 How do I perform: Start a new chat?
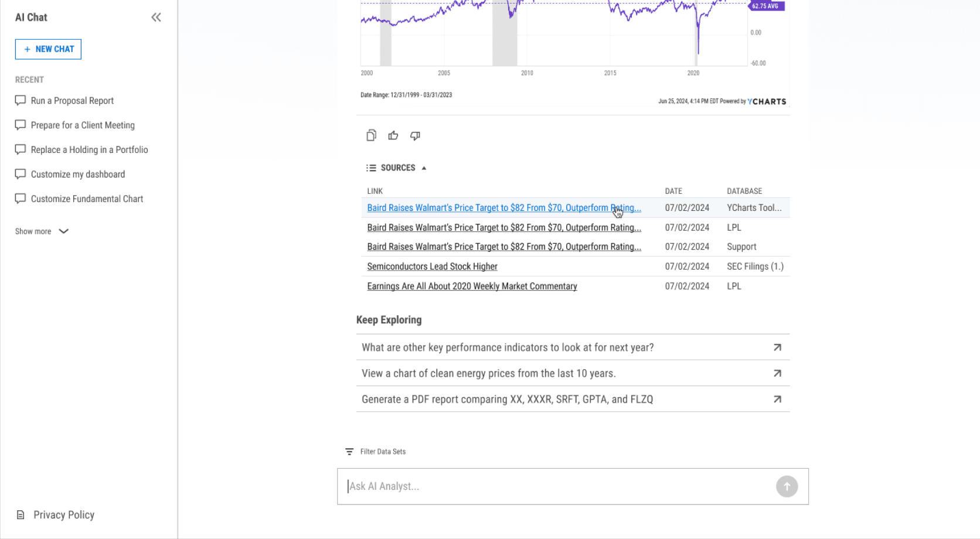tap(48, 49)
